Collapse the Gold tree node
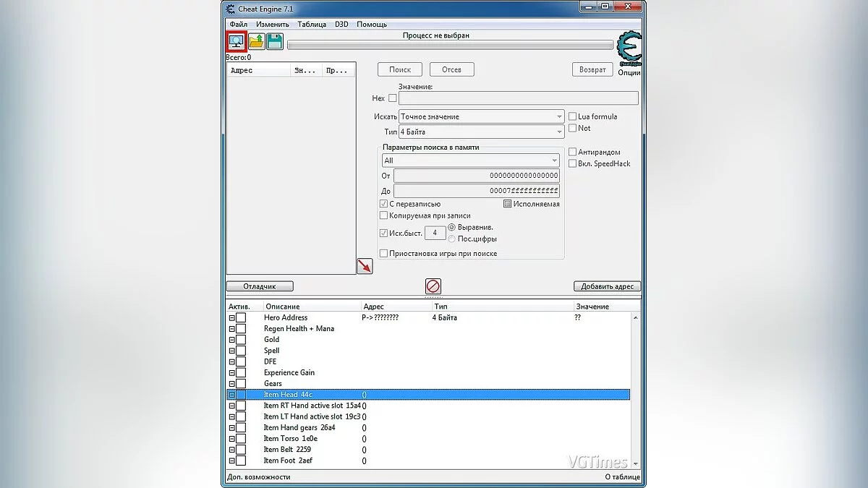Viewport: 868px width, 488px height. pos(232,340)
